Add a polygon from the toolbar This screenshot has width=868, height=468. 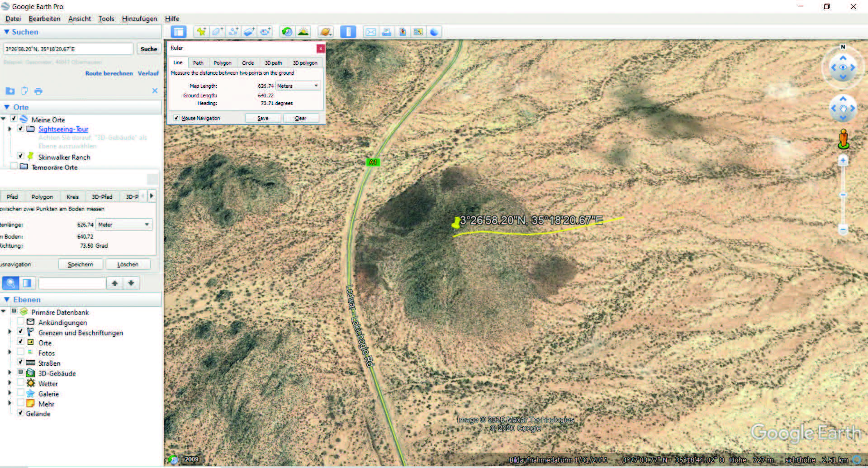[x=217, y=32]
